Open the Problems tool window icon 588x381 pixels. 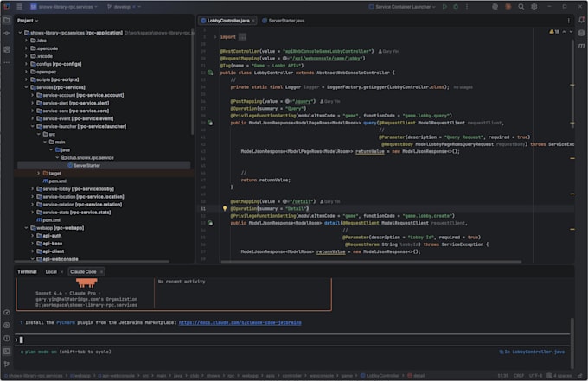point(7,339)
